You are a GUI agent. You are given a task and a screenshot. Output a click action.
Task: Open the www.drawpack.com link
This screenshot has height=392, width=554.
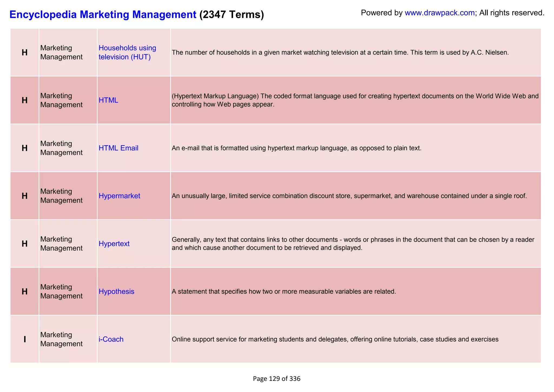[440, 13]
